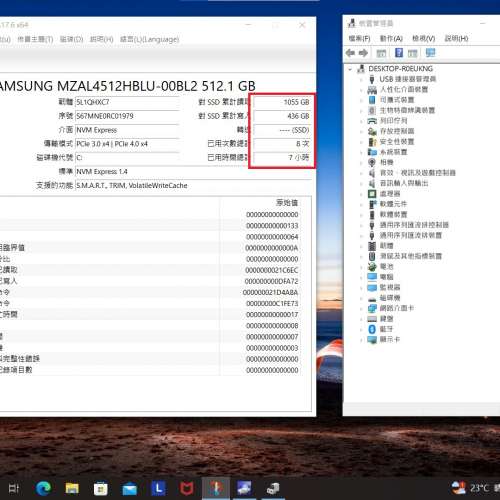This screenshot has width=500, height=500.
Task: Click the weather 23°C tray widget
Action: (x=470, y=488)
